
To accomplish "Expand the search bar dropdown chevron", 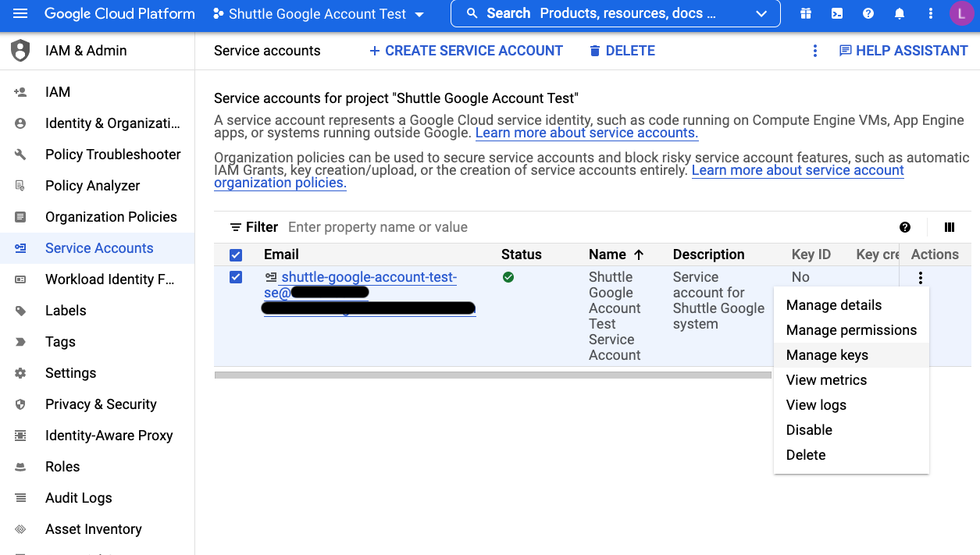I will pos(761,14).
